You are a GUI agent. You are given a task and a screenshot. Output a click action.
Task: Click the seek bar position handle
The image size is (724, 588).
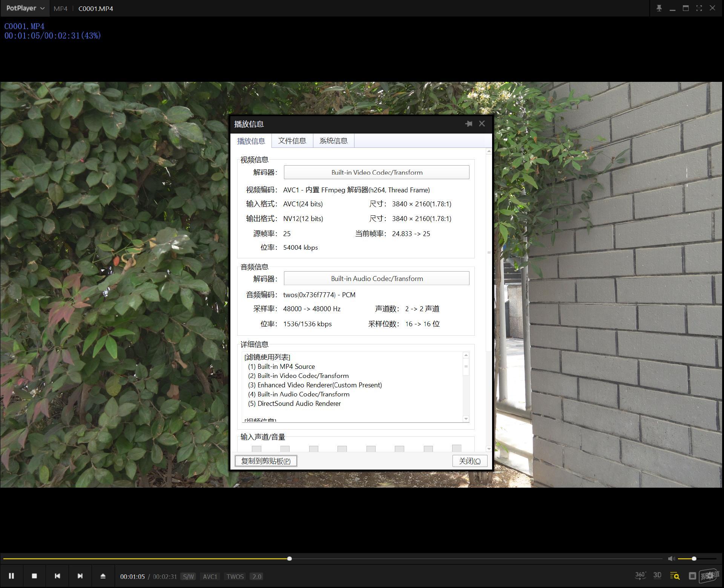(x=289, y=559)
